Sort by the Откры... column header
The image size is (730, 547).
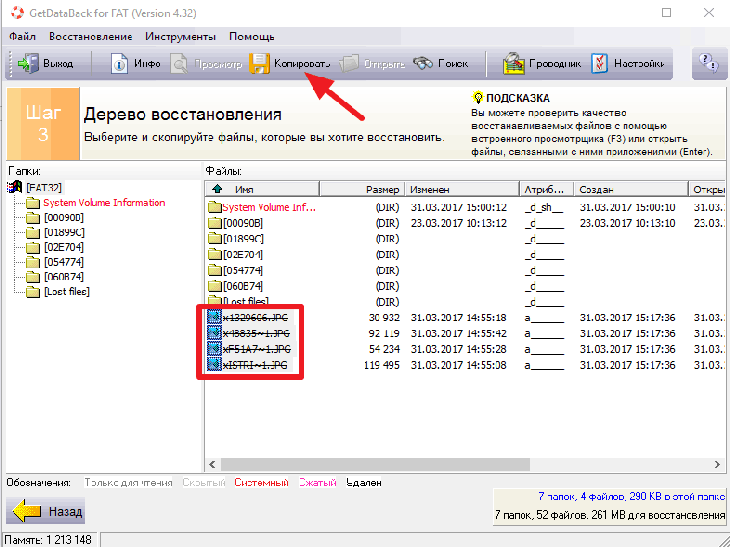click(707, 189)
